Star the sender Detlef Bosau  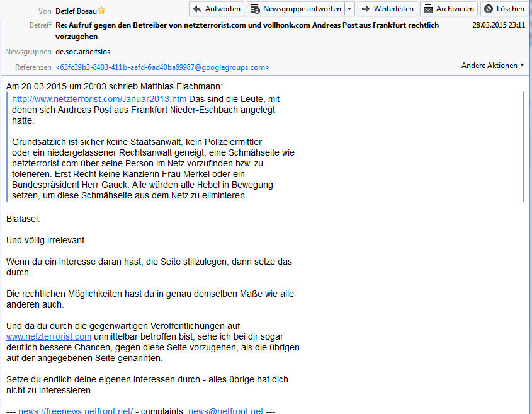click(x=101, y=11)
